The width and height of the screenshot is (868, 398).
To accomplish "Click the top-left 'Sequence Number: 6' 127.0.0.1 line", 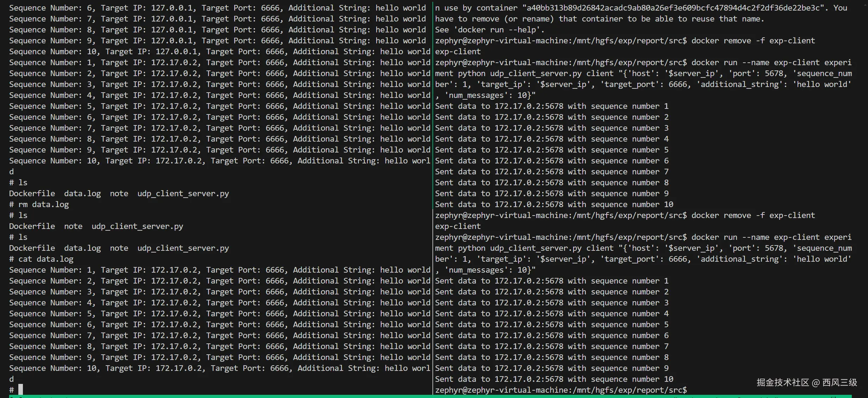I will [217, 8].
